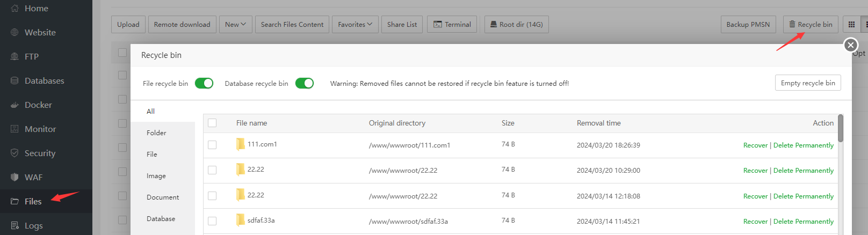Tick the select-all checkbox in File name header
Image resolution: width=868 pixels, height=235 pixels.
click(x=212, y=123)
